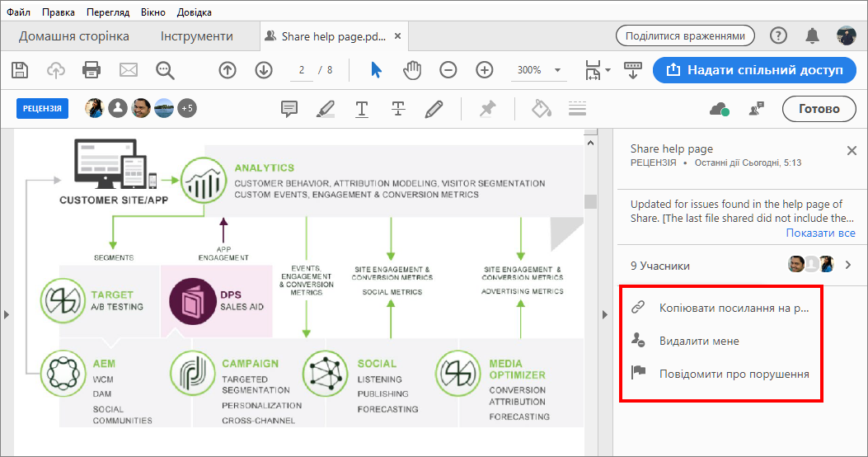Open the Правка menu

pos(59,12)
